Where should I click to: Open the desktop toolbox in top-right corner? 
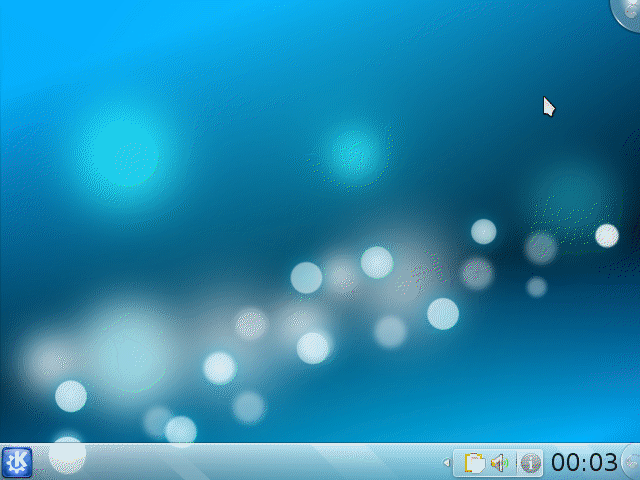[627, 10]
